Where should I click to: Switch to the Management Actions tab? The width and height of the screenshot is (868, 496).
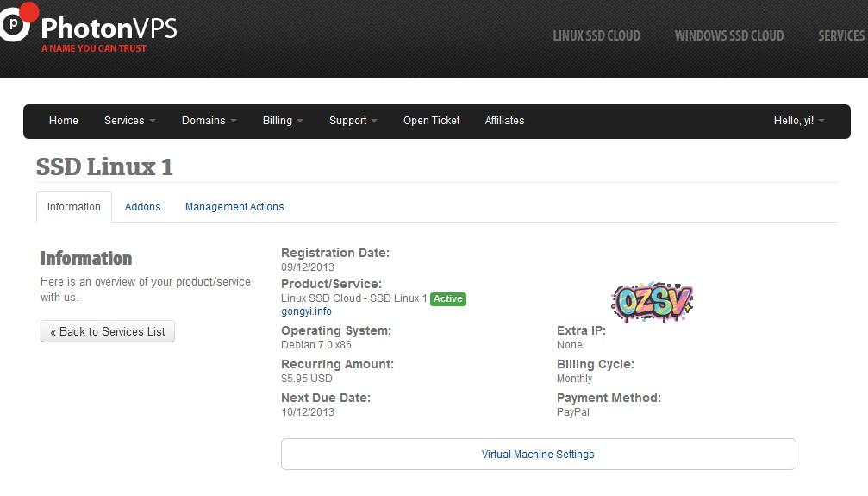(234, 207)
